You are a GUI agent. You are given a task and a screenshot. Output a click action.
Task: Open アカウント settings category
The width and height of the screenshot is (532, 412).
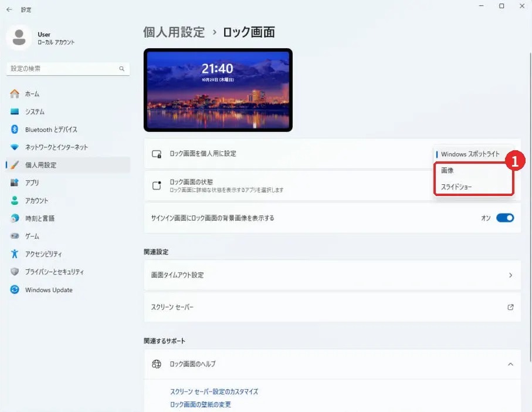(x=68, y=201)
